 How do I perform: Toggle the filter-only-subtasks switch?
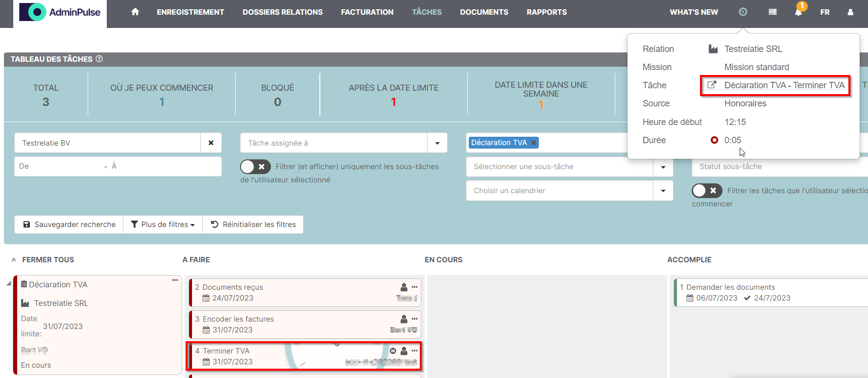[x=255, y=167]
